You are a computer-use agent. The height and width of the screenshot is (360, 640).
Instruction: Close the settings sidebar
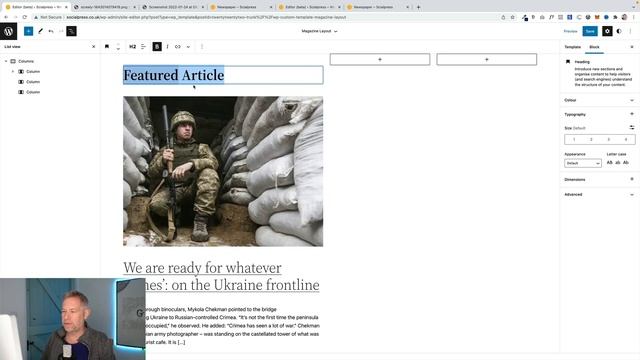point(632,47)
